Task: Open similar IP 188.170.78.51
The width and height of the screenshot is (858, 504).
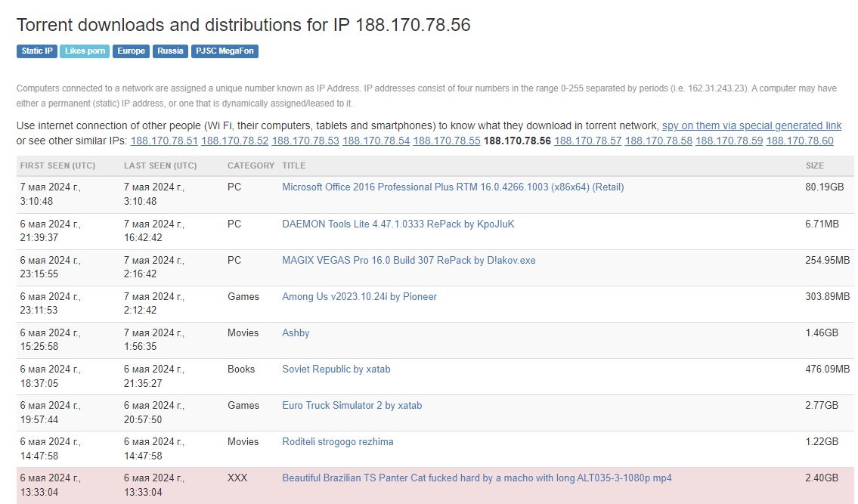Action: [164, 141]
